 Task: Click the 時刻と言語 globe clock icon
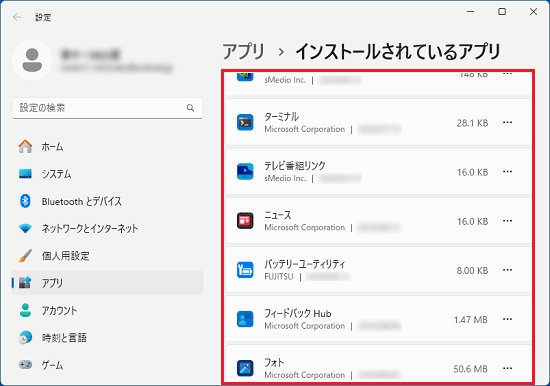coord(25,337)
